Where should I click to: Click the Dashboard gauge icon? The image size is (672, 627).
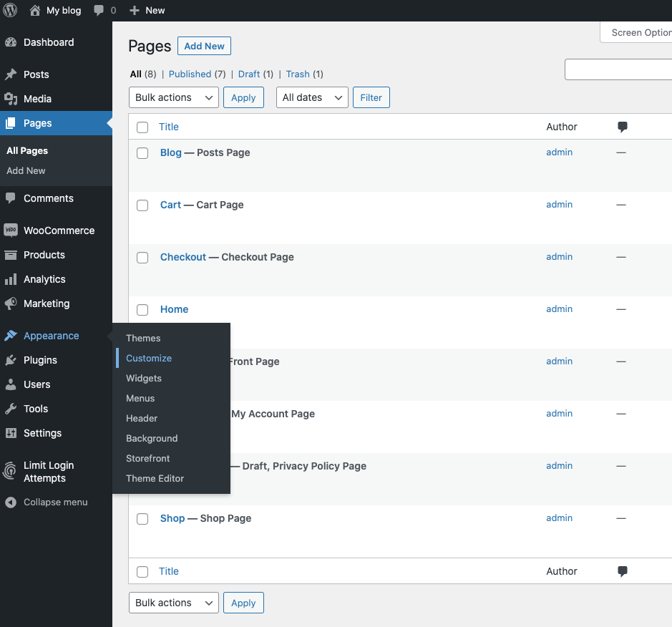[11, 42]
